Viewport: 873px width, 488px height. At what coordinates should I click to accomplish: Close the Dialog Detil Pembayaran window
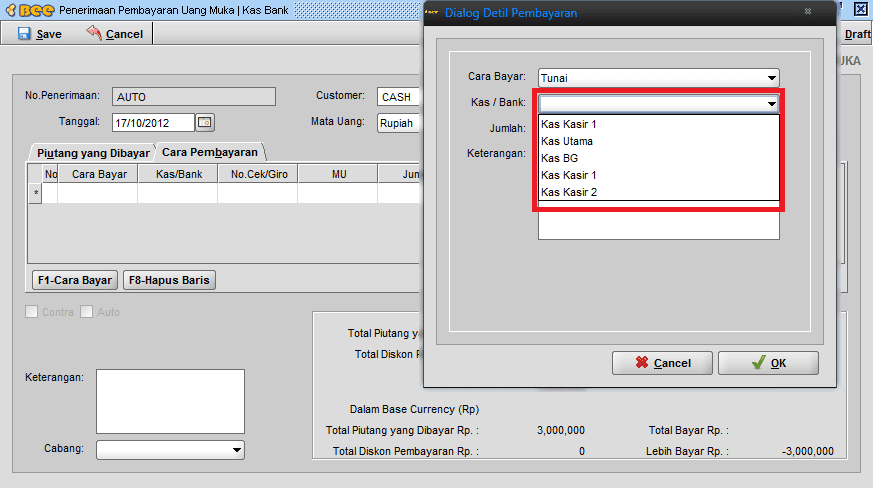coord(808,11)
